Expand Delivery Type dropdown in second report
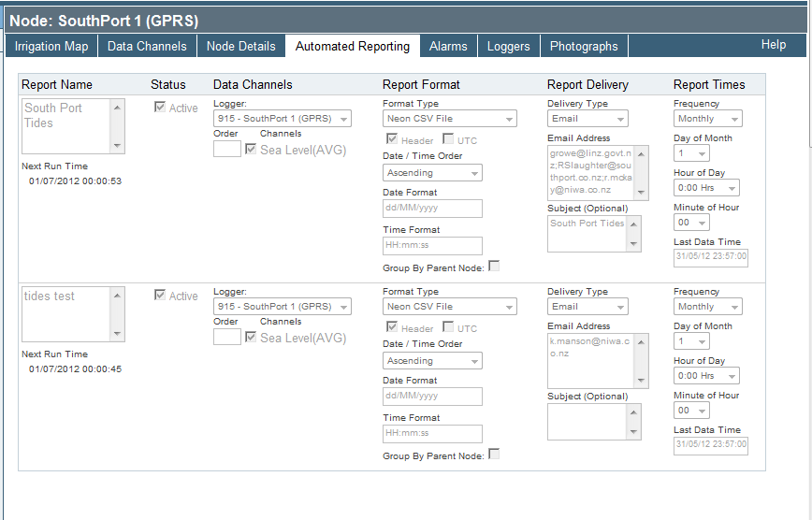 587,307
